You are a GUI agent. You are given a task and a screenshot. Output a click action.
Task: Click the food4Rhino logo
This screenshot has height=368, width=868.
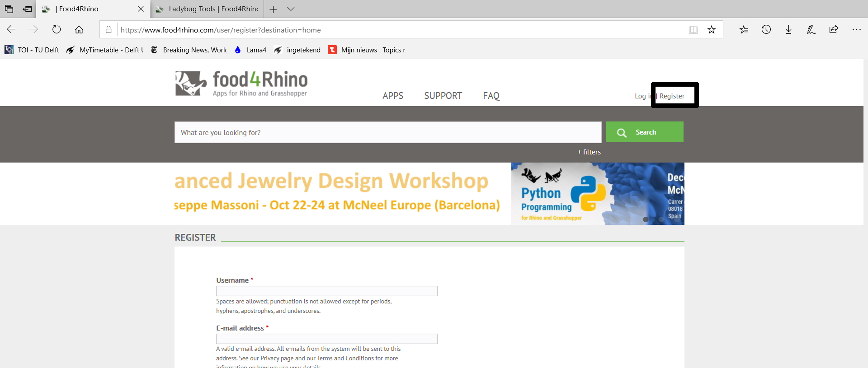click(x=241, y=83)
